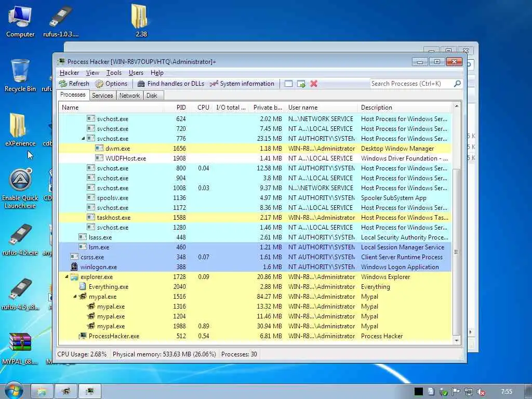Image resolution: width=532 pixels, height=399 pixels.
Task: Sort by the User name column
Action: click(321, 107)
